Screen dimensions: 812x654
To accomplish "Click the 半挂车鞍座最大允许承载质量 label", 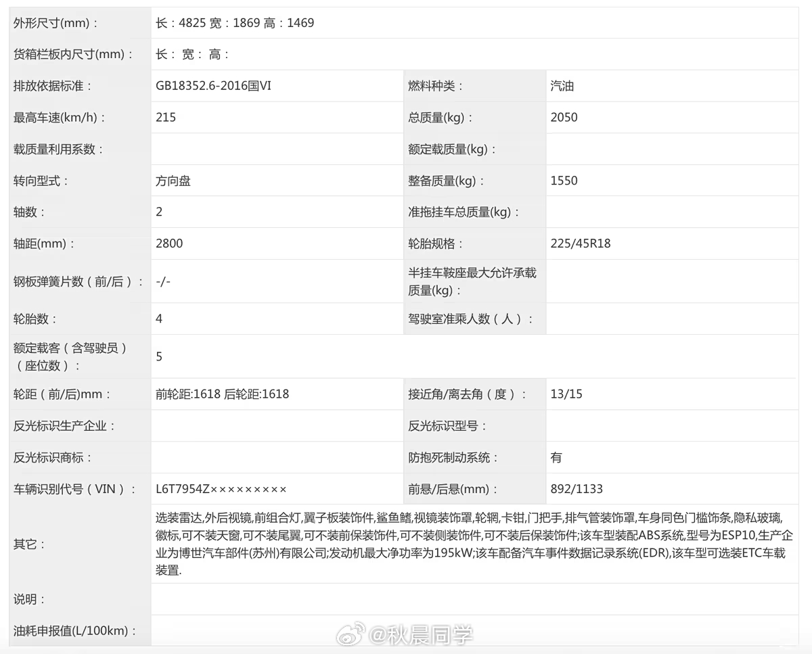I will coord(472,281).
